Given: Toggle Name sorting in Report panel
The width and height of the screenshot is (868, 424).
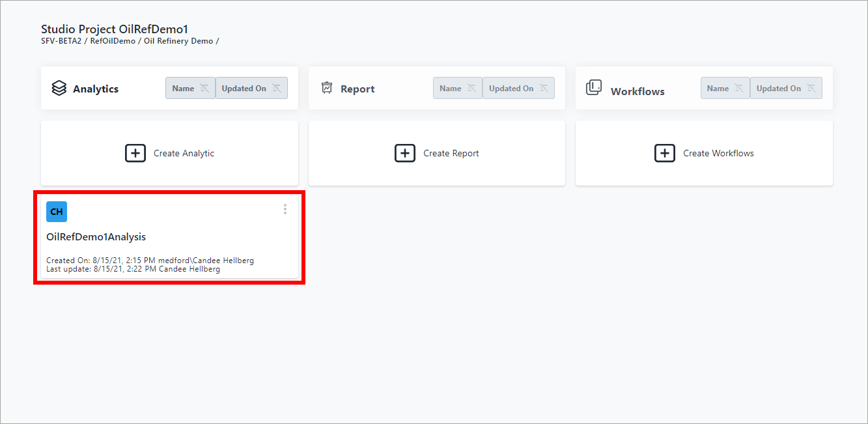Looking at the screenshot, I should click(458, 88).
